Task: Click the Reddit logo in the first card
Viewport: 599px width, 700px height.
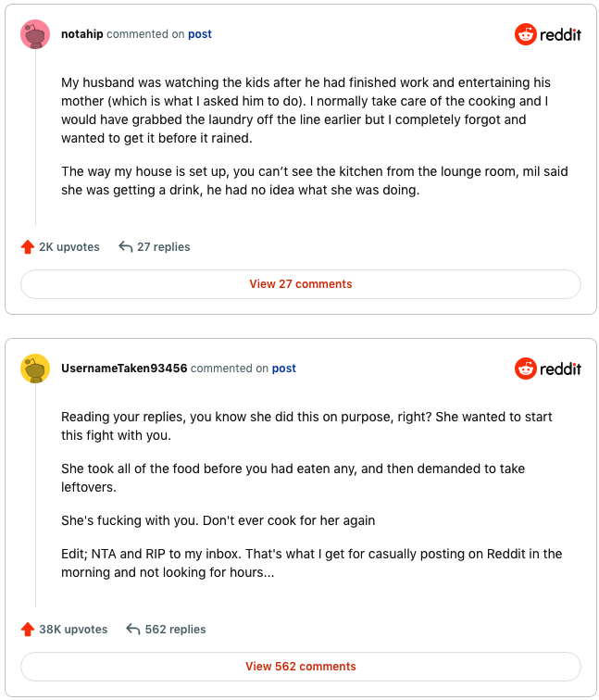Action: [x=548, y=34]
